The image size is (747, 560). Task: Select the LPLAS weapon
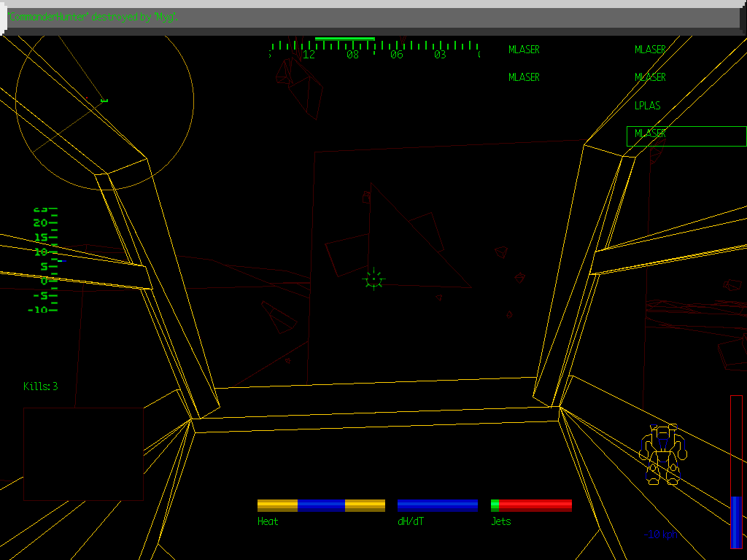point(647,106)
